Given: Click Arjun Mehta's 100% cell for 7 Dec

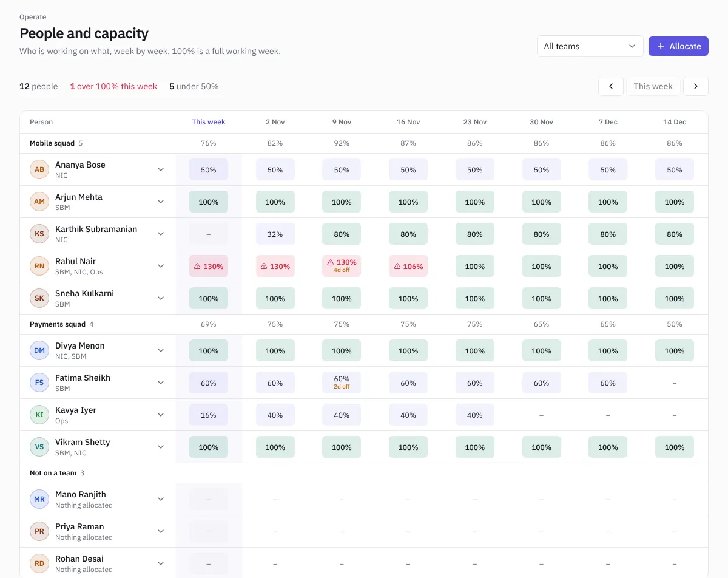Looking at the screenshot, I should pyautogui.click(x=608, y=202).
